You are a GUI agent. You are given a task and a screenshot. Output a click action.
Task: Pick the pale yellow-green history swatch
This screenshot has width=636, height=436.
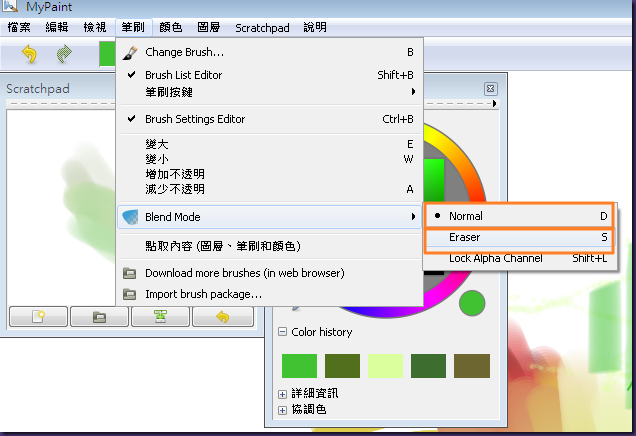pos(385,366)
